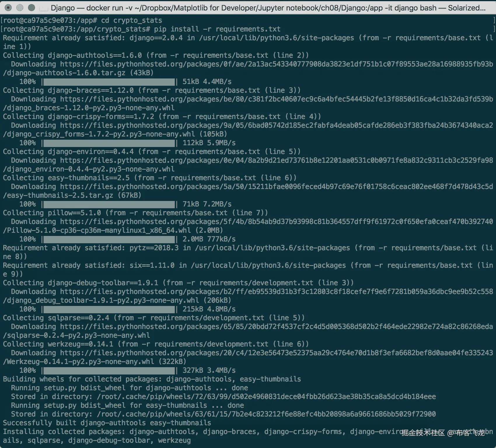Click the terminal window title text
The height and width of the screenshot is (448, 496).
point(268,8)
